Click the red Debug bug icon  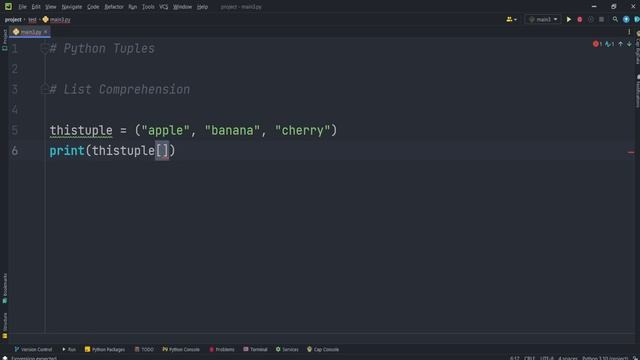(580, 19)
